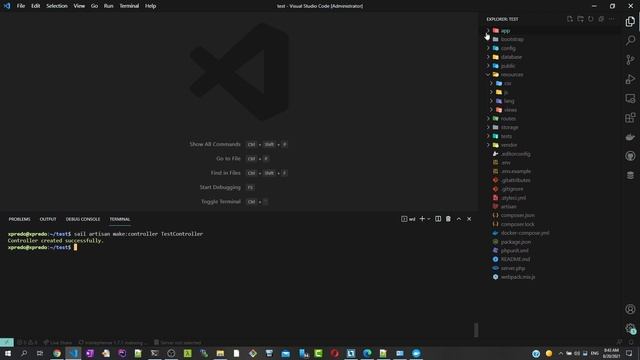Screen dimensions: 640x360
Task: Open the Selection menu
Action: (x=57, y=6)
